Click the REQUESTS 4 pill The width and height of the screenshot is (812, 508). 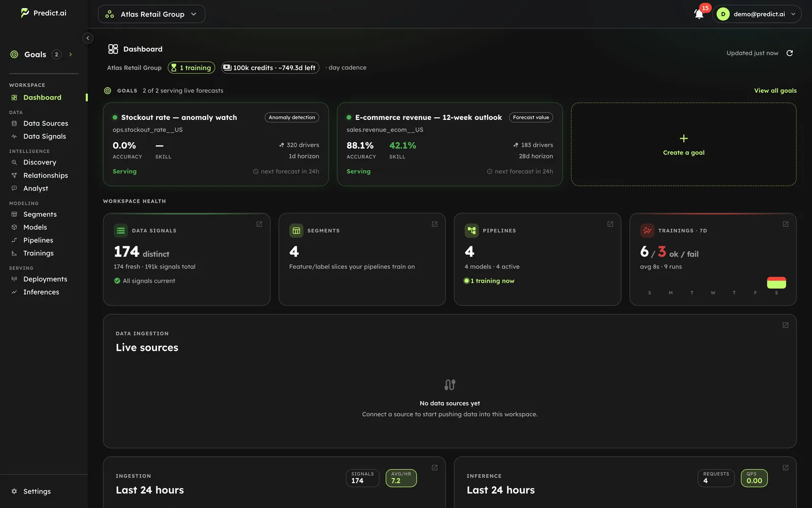pos(716,478)
